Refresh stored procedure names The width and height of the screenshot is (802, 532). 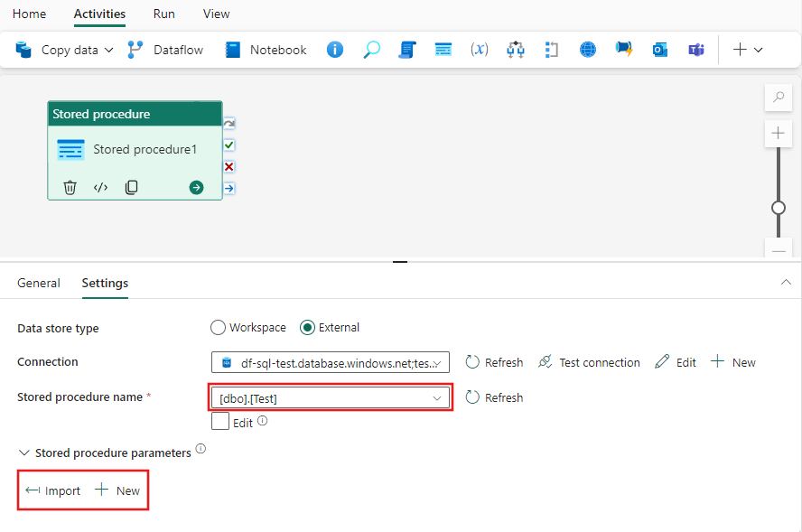tap(495, 397)
